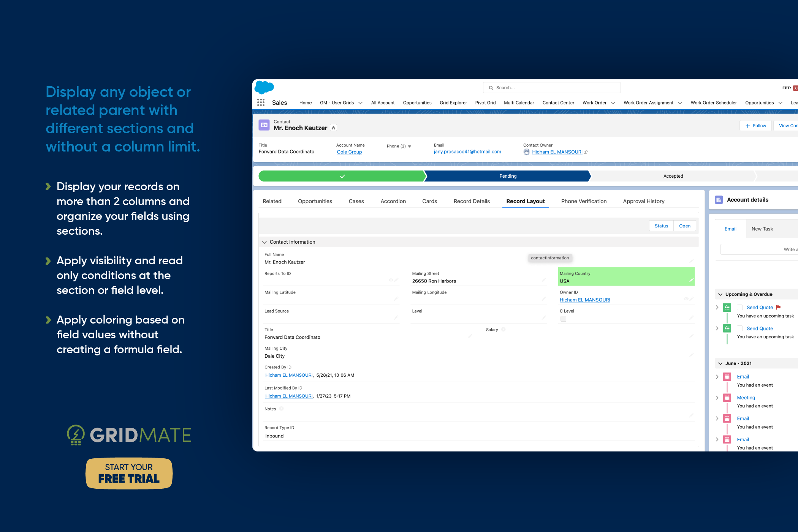Click the Follow button
Viewport: 798px width, 532px height.
tap(755, 126)
